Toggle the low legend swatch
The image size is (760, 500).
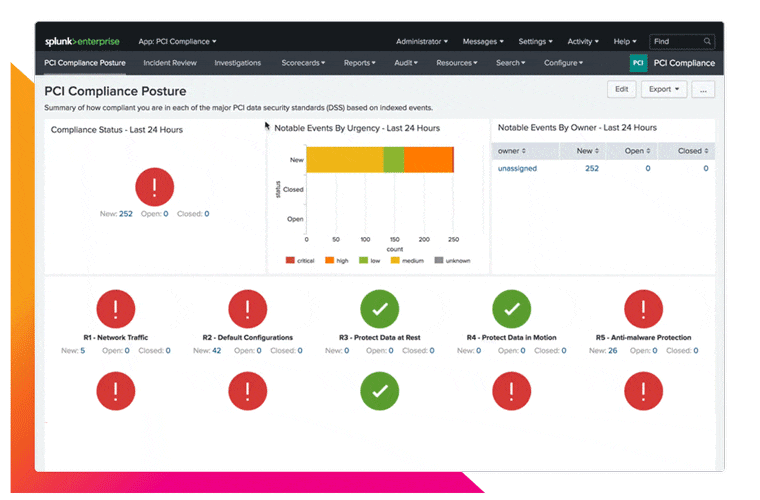[x=363, y=261]
